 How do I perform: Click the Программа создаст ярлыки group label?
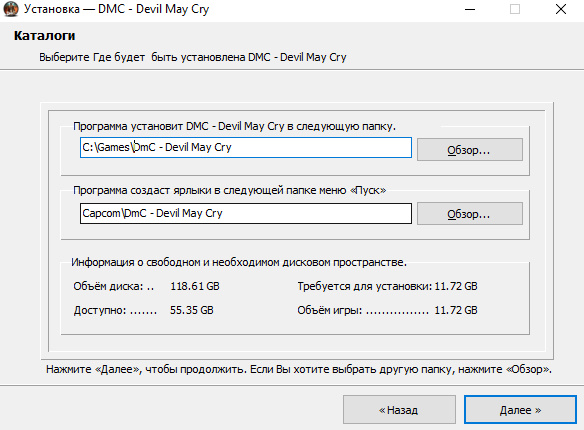point(229,191)
